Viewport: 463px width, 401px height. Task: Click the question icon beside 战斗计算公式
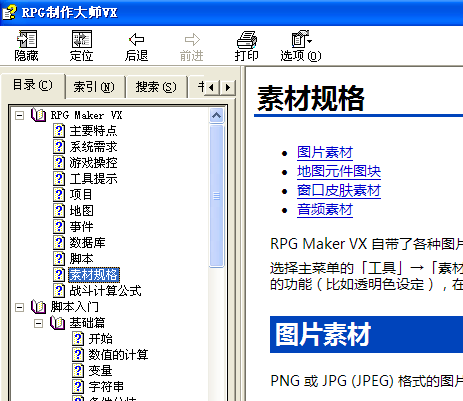[x=59, y=291]
